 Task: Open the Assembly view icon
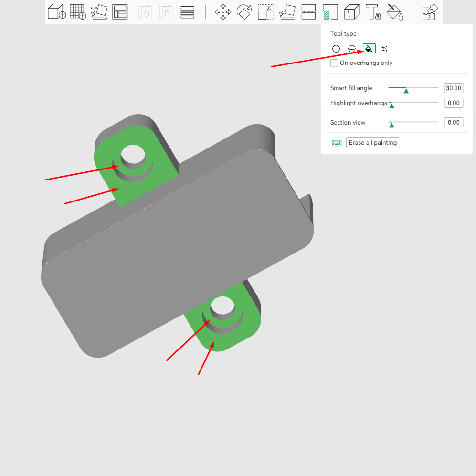(x=429, y=12)
